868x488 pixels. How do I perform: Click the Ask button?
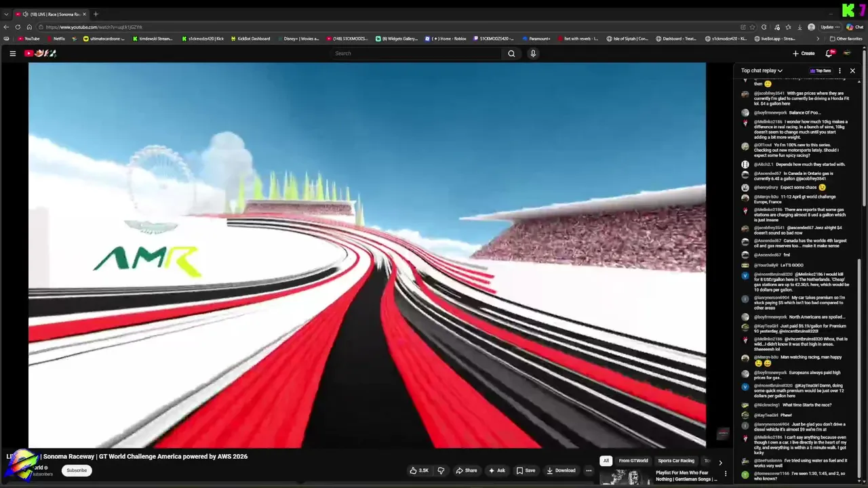(497, 470)
